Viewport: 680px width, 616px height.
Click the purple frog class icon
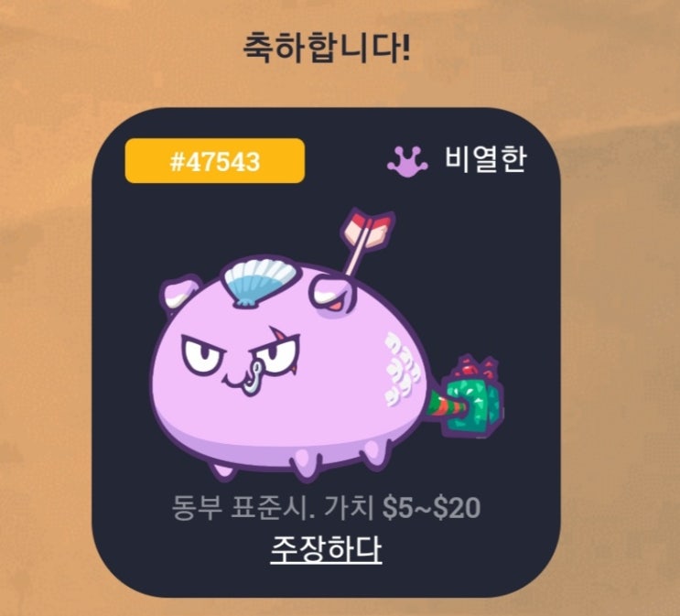(x=406, y=160)
